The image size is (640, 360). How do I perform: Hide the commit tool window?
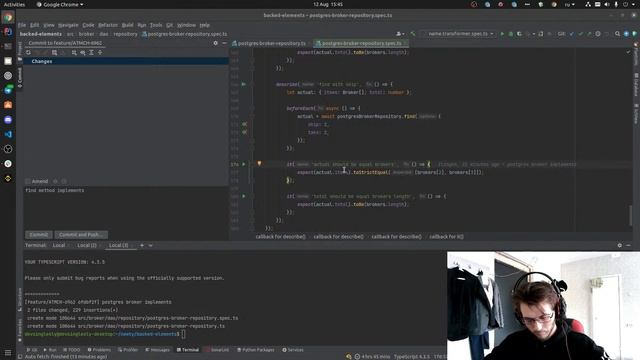coord(224,43)
